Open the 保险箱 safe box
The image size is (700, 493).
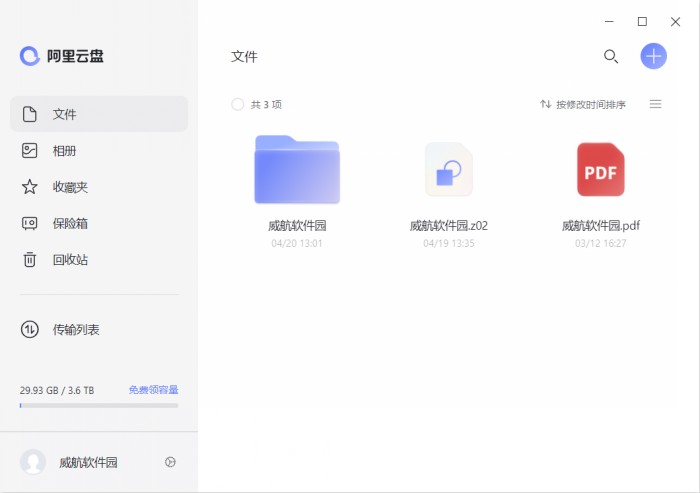(x=99, y=223)
